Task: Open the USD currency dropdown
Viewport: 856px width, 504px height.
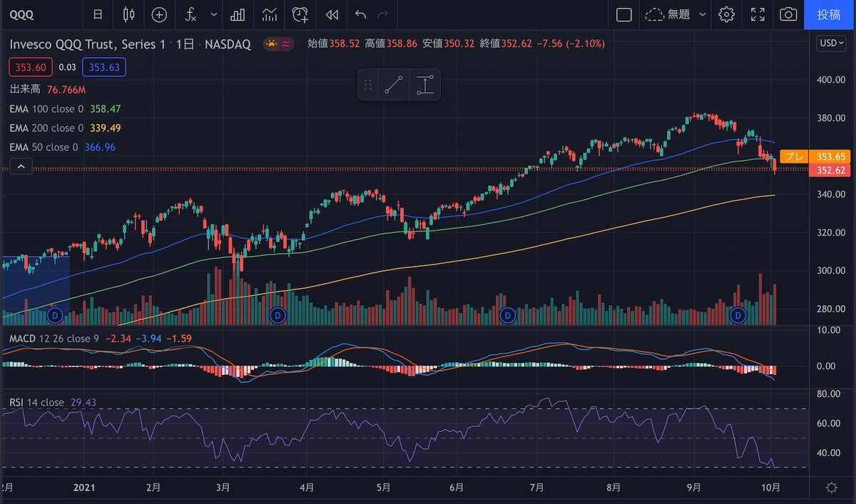Action: [x=832, y=43]
